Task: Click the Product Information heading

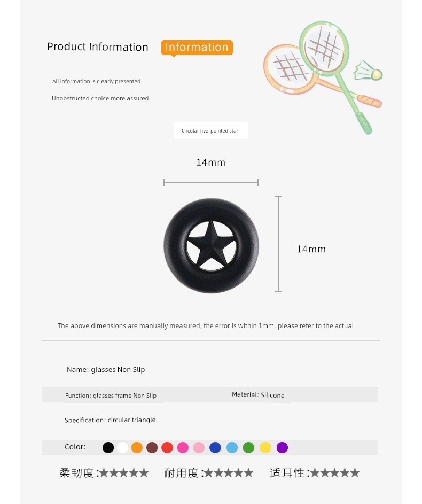Action: (x=98, y=47)
